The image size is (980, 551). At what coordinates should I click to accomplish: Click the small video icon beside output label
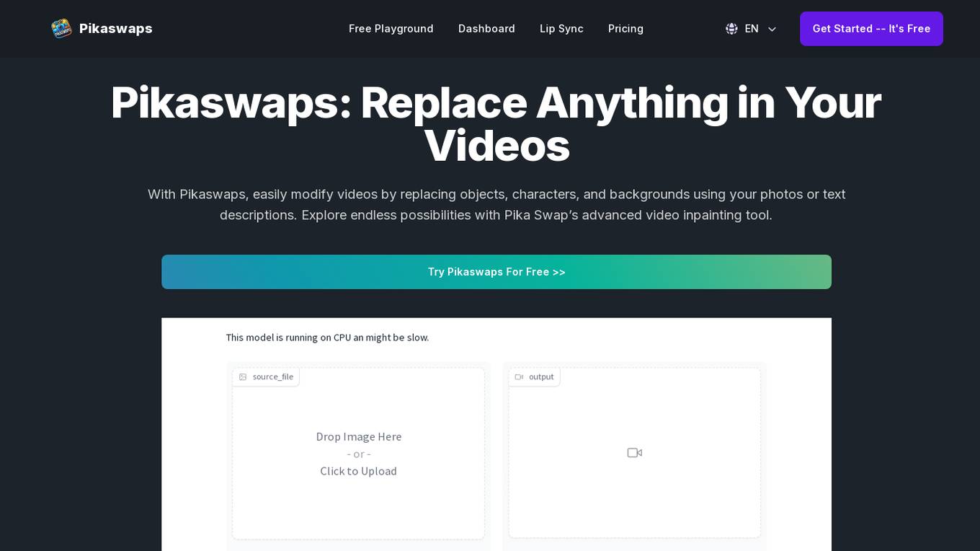tap(519, 377)
